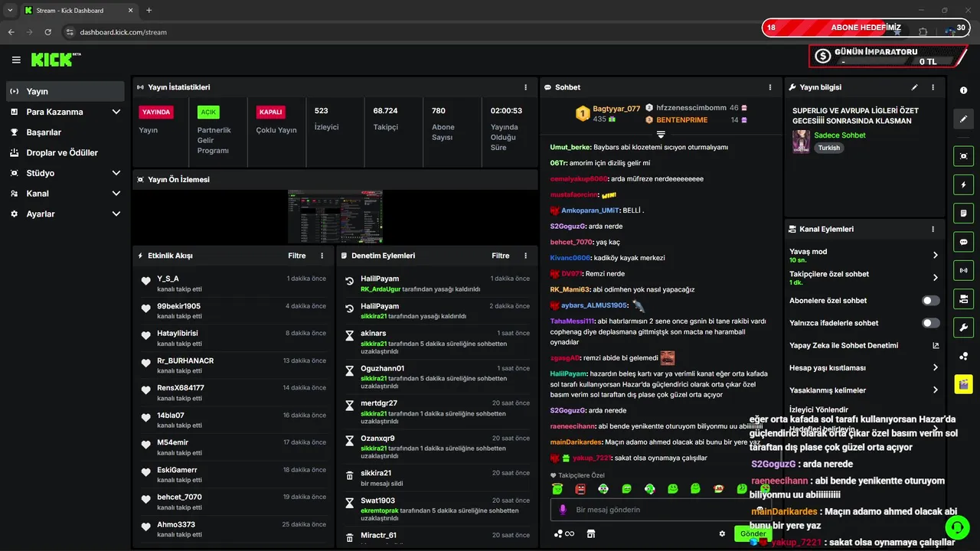The height and width of the screenshot is (551, 980).
Task: Insert the first green halo emote
Action: [x=557, y=488]
